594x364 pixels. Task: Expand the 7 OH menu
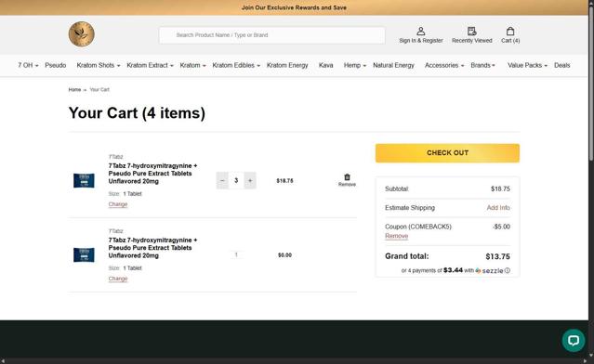(28, 65)
